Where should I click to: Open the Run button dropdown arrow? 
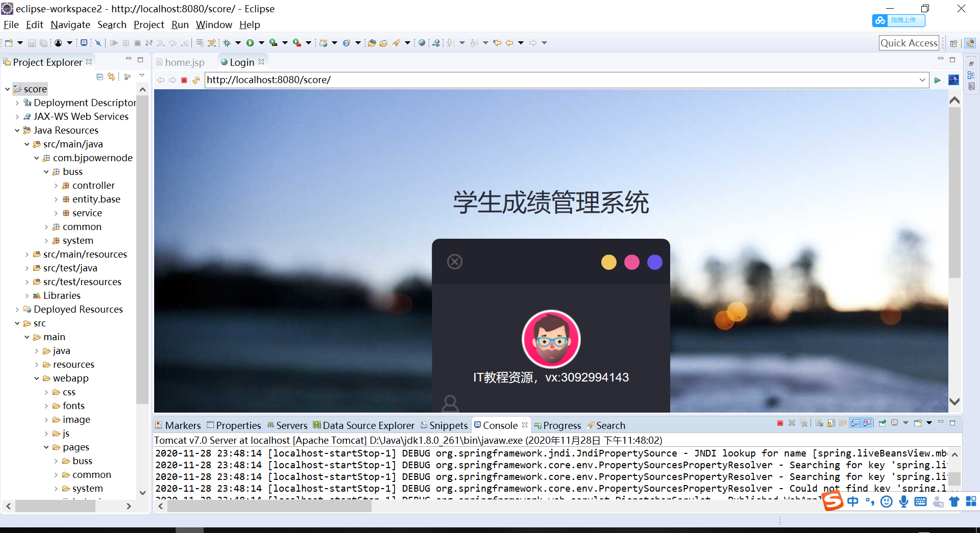click(261, 43)
